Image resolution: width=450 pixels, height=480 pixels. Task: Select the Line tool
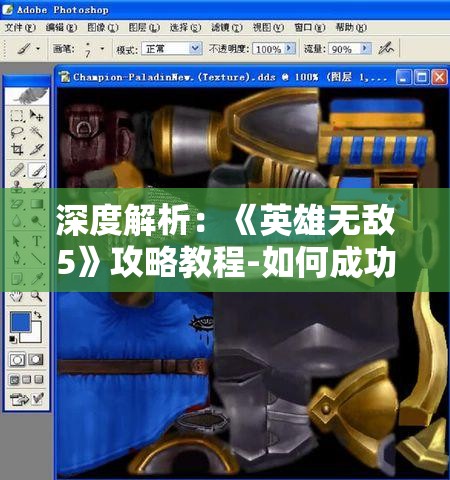(x=36, y=258)
